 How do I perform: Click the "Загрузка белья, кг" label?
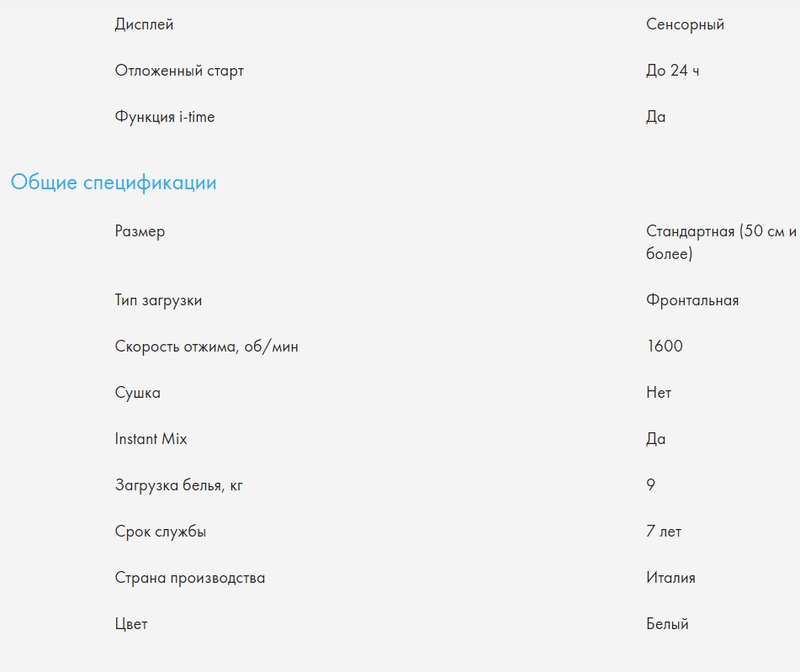click(x=178, y=485)
